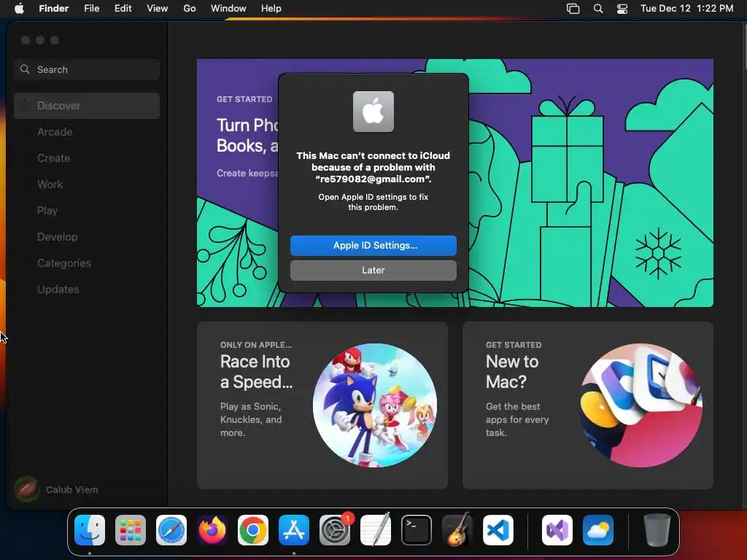The height and width of the screenshot is (560, 747).
Task: Launch Visual Studio Code from dock
Action: click(498, 530)
